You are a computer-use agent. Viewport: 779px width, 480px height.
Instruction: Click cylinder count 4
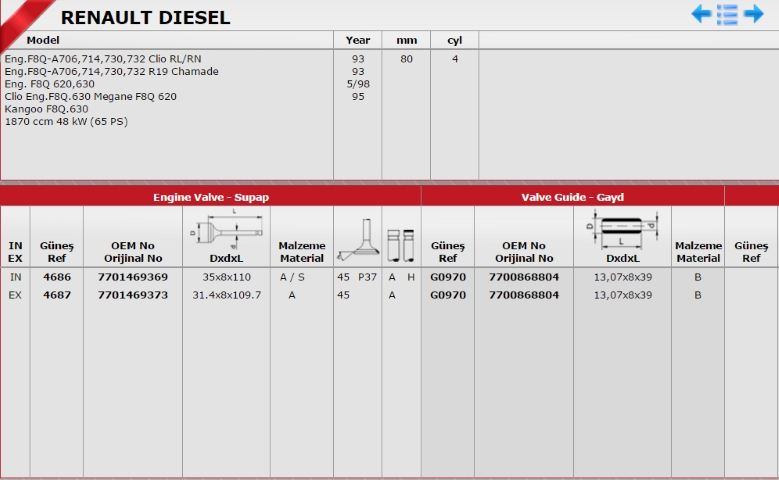tap(455, 59)
